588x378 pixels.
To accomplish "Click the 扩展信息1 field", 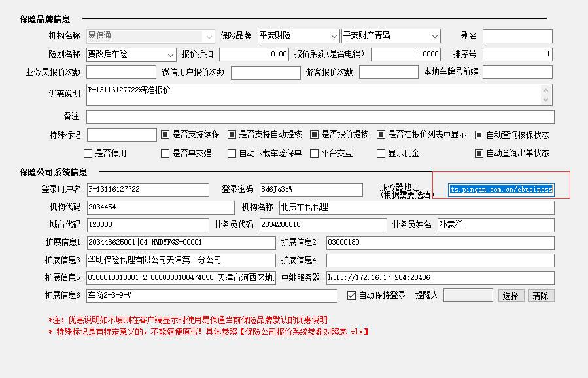I will pyautogui.click(x=181, y=243).
